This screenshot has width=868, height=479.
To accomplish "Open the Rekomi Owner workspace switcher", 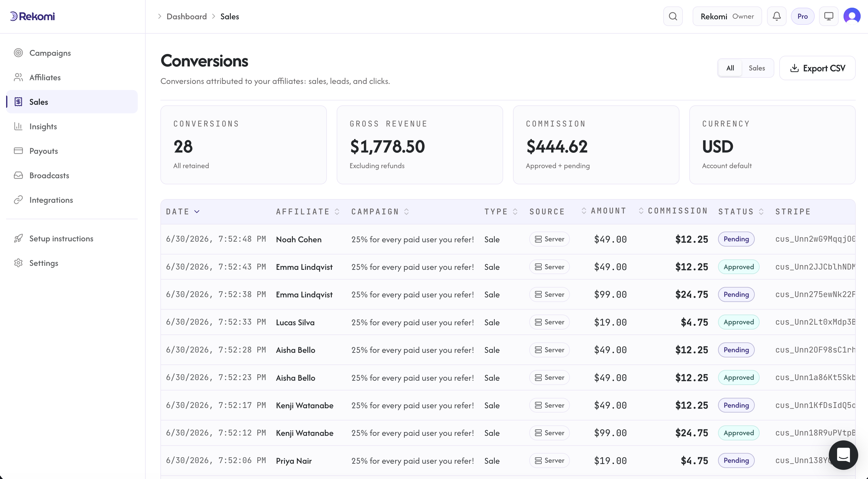I will (x=727, y=16).
